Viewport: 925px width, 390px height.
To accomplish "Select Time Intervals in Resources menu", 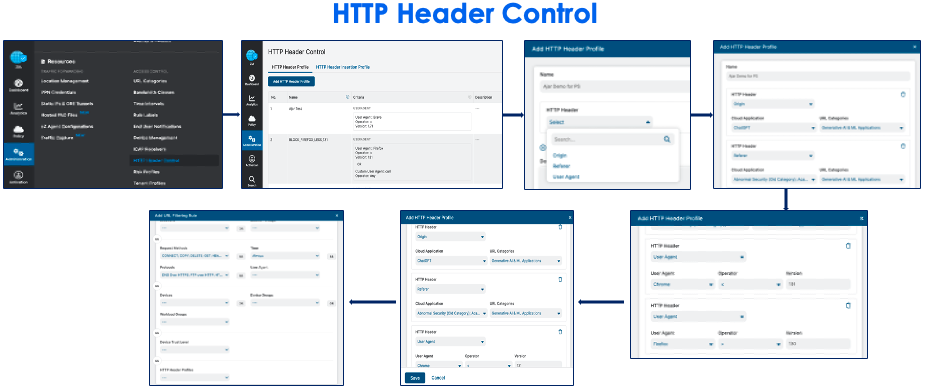I will point(149,104).
